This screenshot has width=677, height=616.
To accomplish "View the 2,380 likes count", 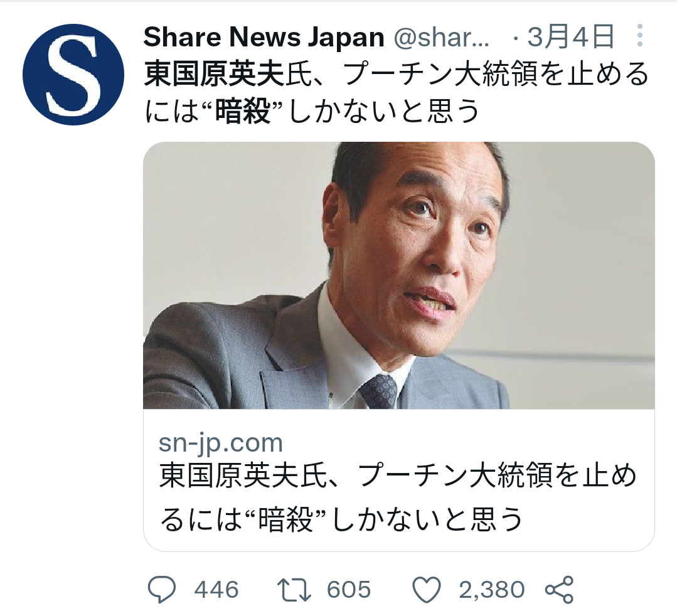I will pyautogui.click(x=492, y=590).
